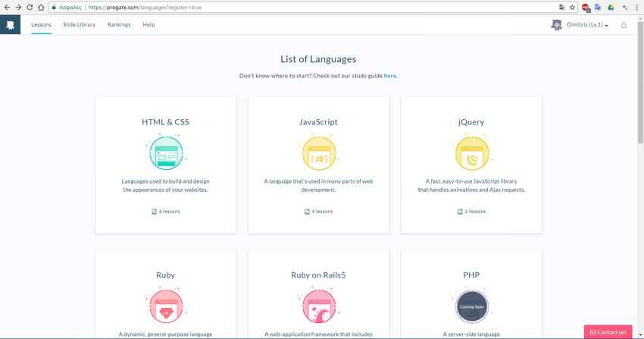Click the vertical page scrollbar thumb
Image resolution: width=644 pixels, height=339 pixels.
pyautogui.click(x=640, y=82)
